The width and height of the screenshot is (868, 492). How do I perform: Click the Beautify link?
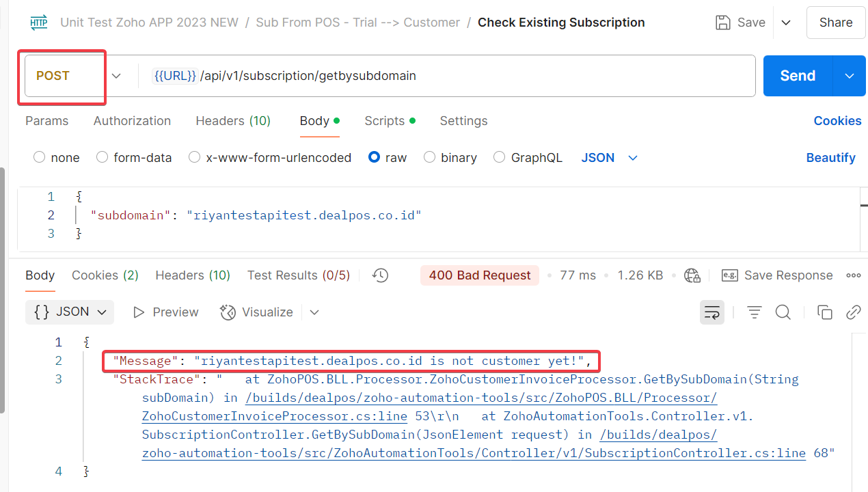[x=831, y=158]
